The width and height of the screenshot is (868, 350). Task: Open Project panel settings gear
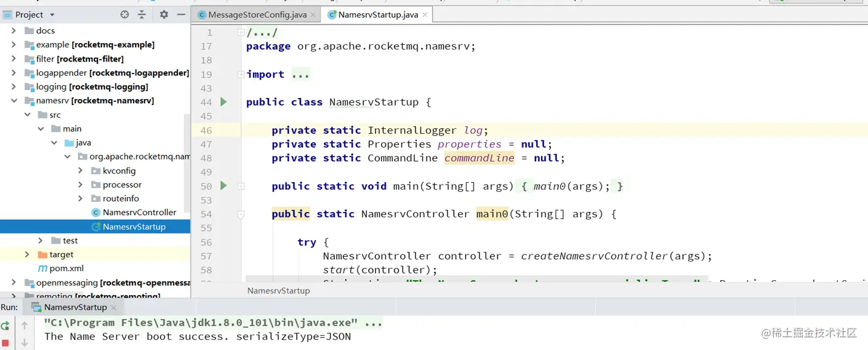(164, 14)
